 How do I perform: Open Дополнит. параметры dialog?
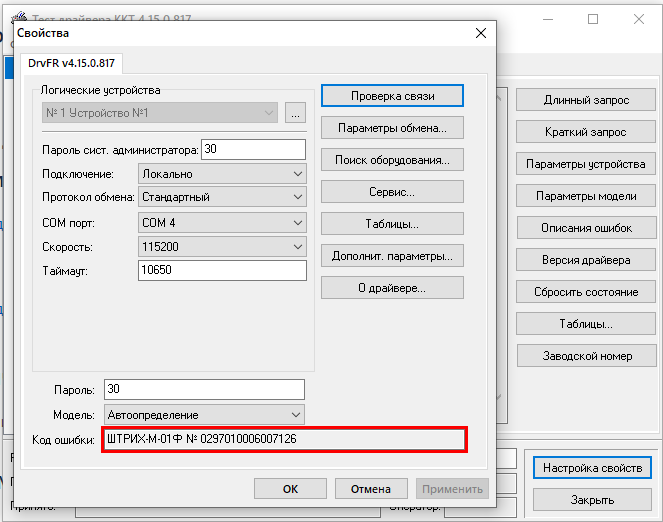coord(392,256)
